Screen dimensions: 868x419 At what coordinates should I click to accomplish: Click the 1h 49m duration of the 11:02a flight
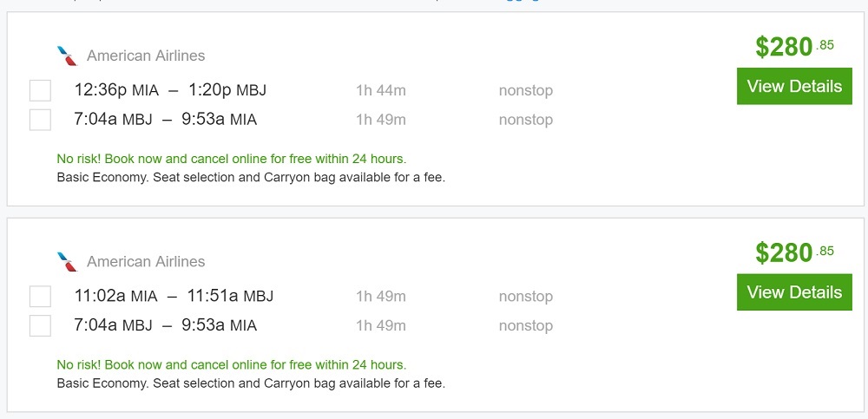(x=380, y=297)
